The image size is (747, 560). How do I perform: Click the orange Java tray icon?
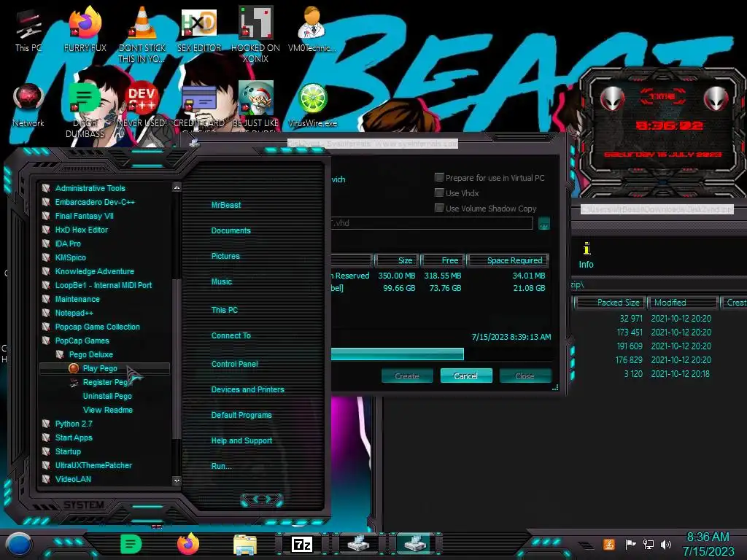point(609,544)
